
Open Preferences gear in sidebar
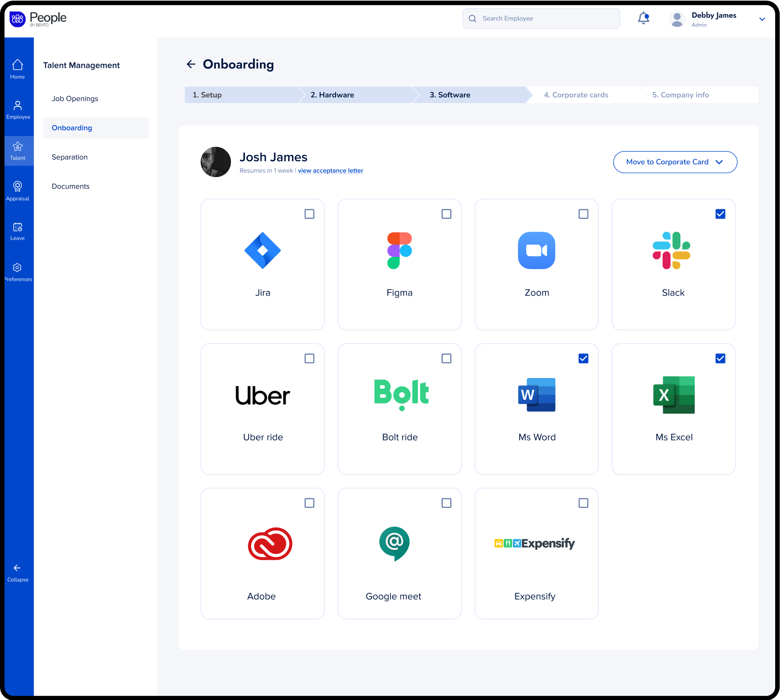(17, 272)
